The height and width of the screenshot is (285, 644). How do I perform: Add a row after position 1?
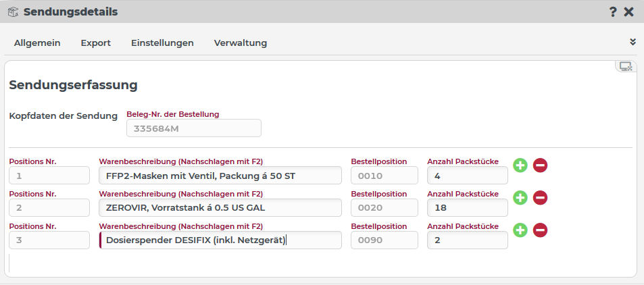click(520, 165)
